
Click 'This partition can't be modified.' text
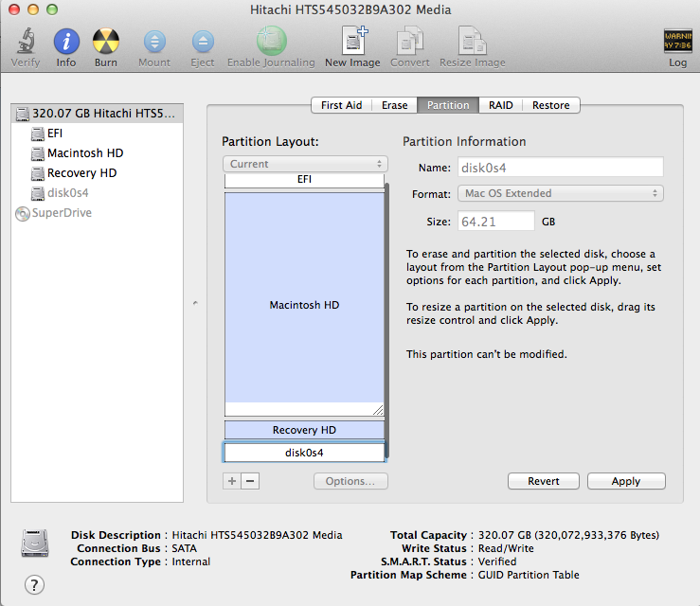click(x=486, y=354)
